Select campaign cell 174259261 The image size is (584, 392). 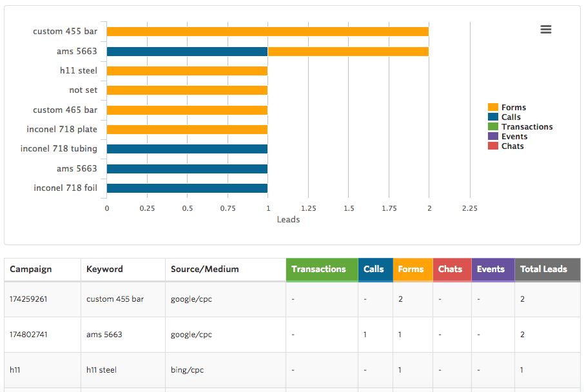click(43, 299)
